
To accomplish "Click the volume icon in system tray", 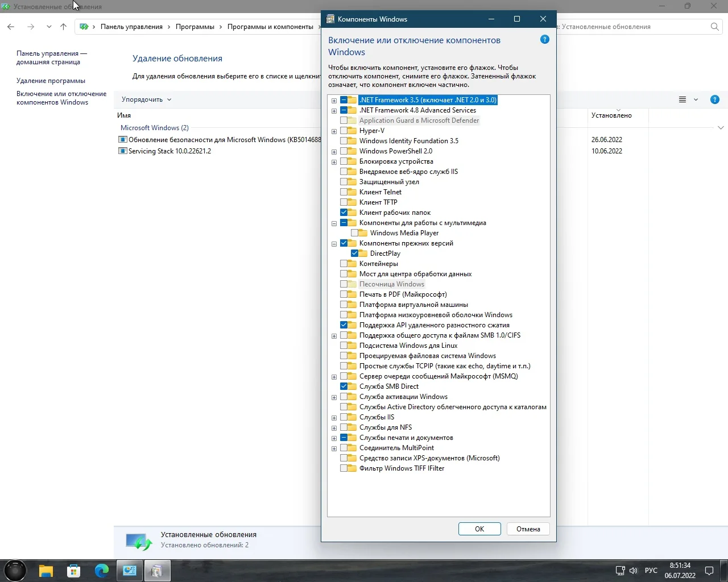I will [x=633, y=571].
